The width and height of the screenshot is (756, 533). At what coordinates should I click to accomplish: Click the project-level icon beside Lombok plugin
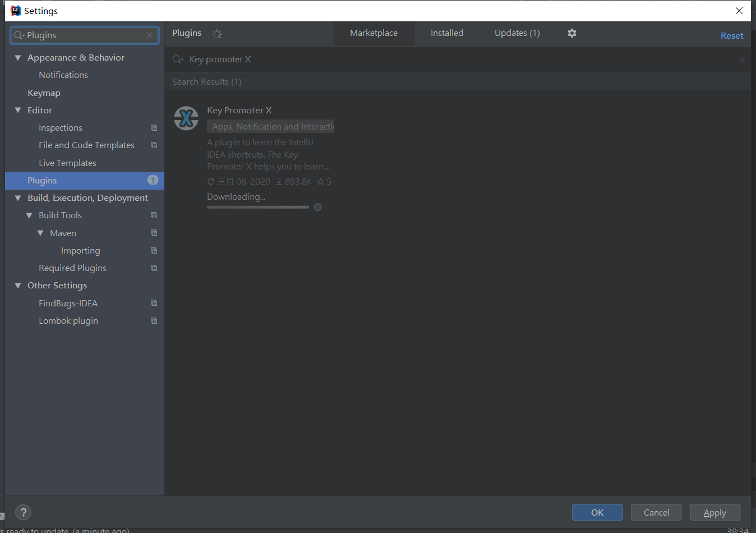point(154,321)
